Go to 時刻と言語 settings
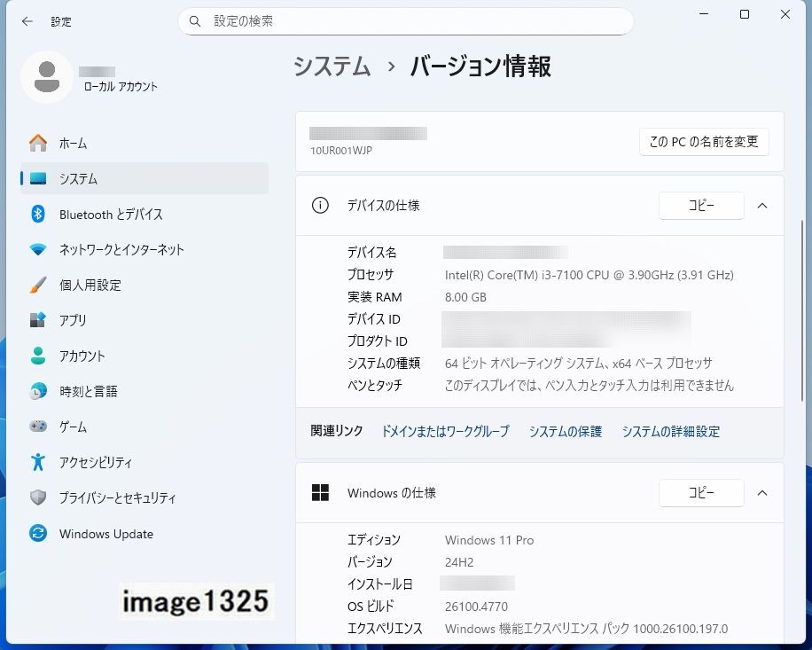This screenshot has width=812, height=650. 144,391
